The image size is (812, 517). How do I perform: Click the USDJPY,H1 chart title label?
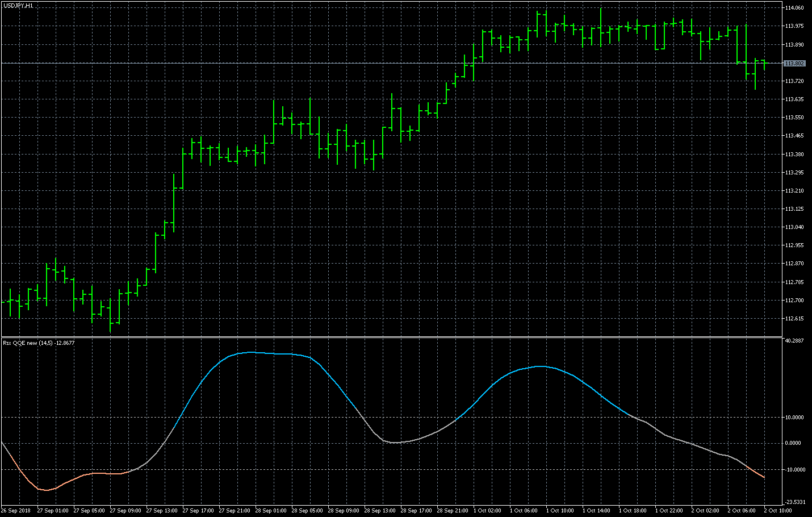(18, 6)
